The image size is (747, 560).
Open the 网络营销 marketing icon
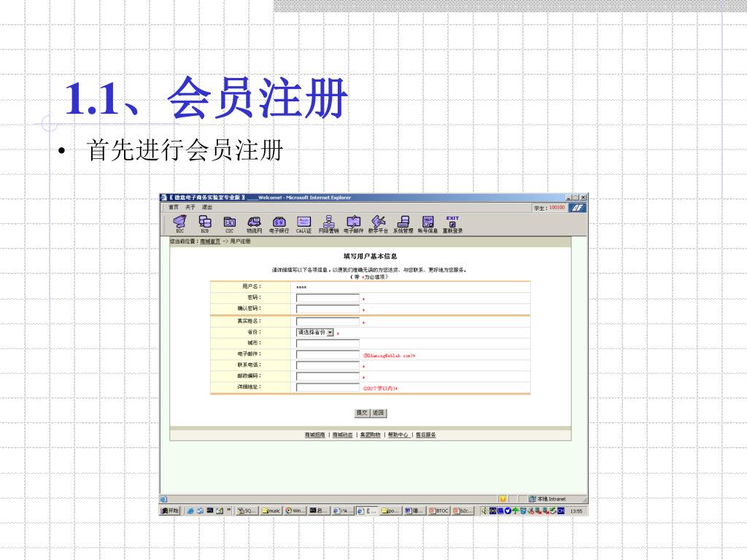point(328,224)
